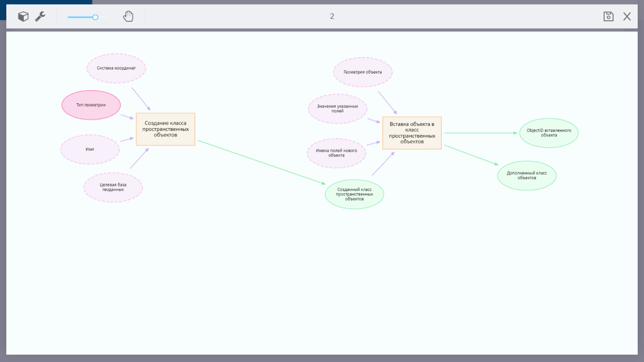This screenshot has width=644, height=362.
Task: Select the highlighted 'Тип геометрии' node
Action: click(91, 105)
